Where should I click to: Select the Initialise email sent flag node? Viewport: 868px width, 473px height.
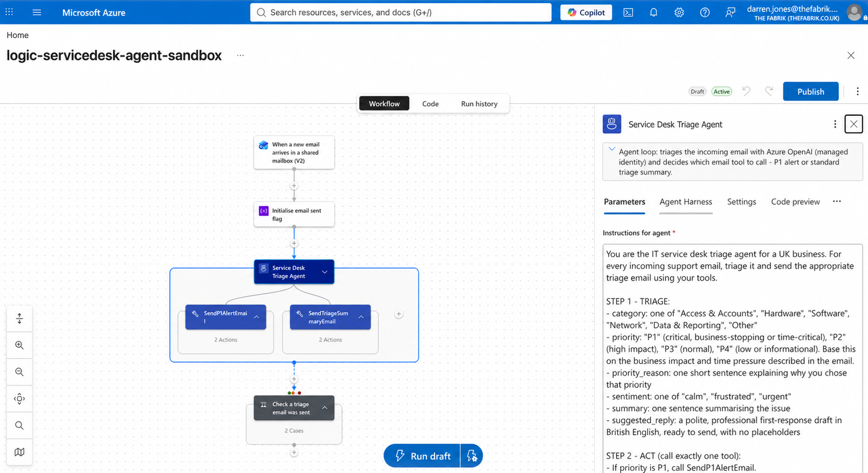click(x=294, y=215)
